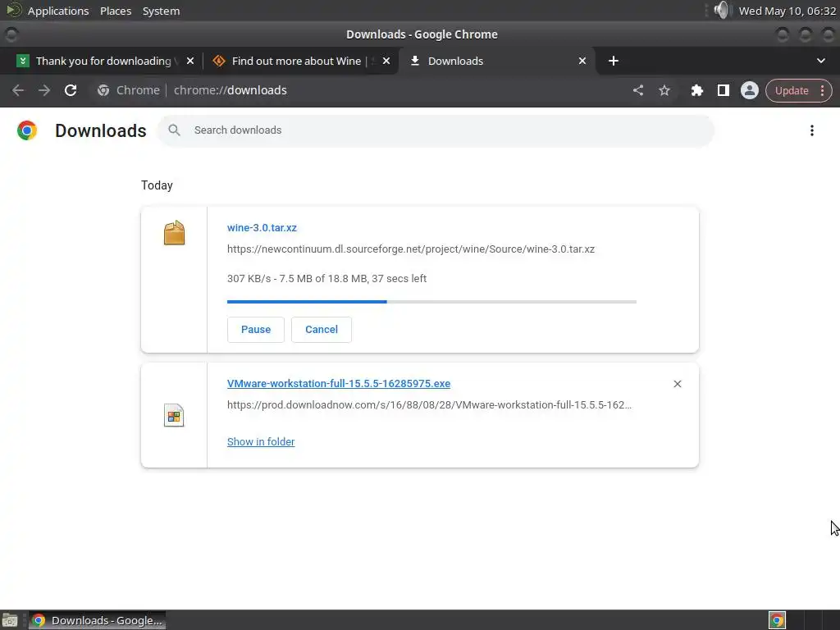Click Downloads - Google Chrome taskbar entry

pos(97,620)
